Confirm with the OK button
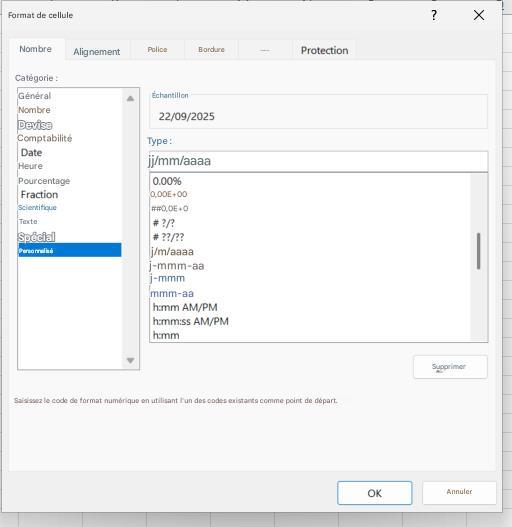Viewport: 512px width, 527px height. click(375, 493)
